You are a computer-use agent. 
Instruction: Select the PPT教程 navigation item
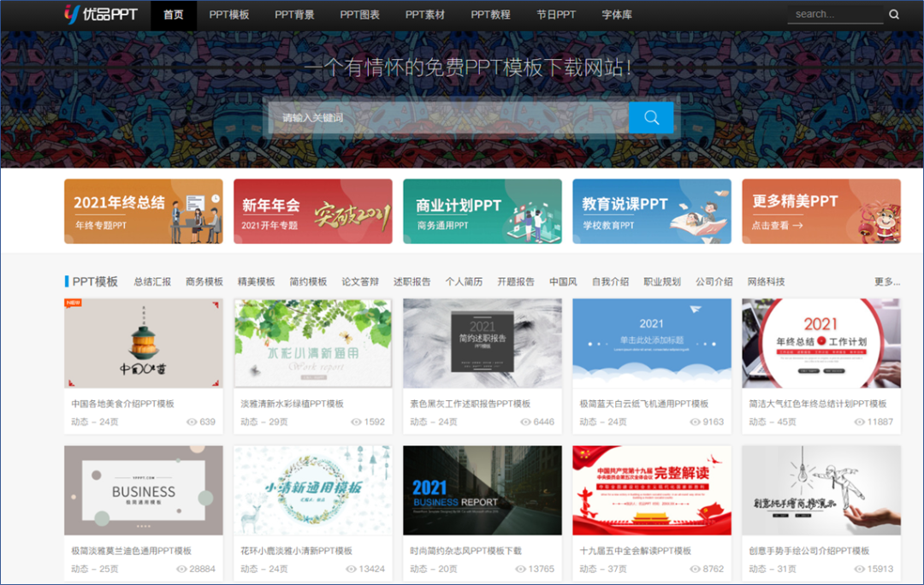coord(490,15)
